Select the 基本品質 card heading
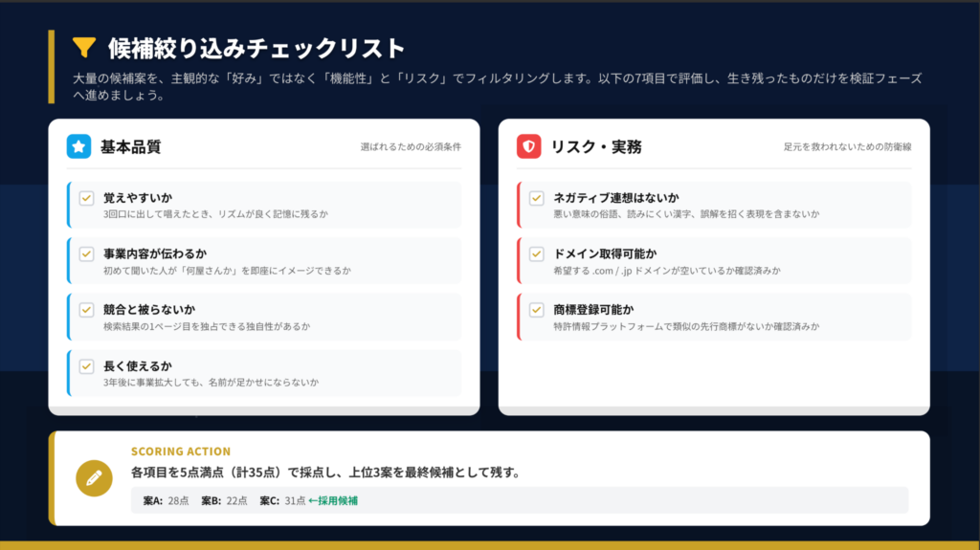This screenshot has height=550, width=980. (x=130, y=147)
